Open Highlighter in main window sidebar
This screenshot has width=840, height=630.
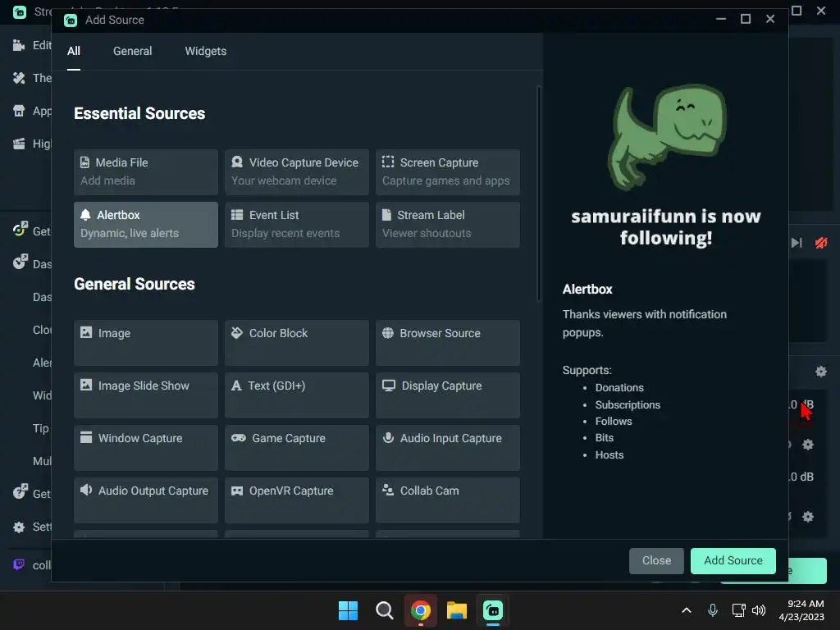32,144
